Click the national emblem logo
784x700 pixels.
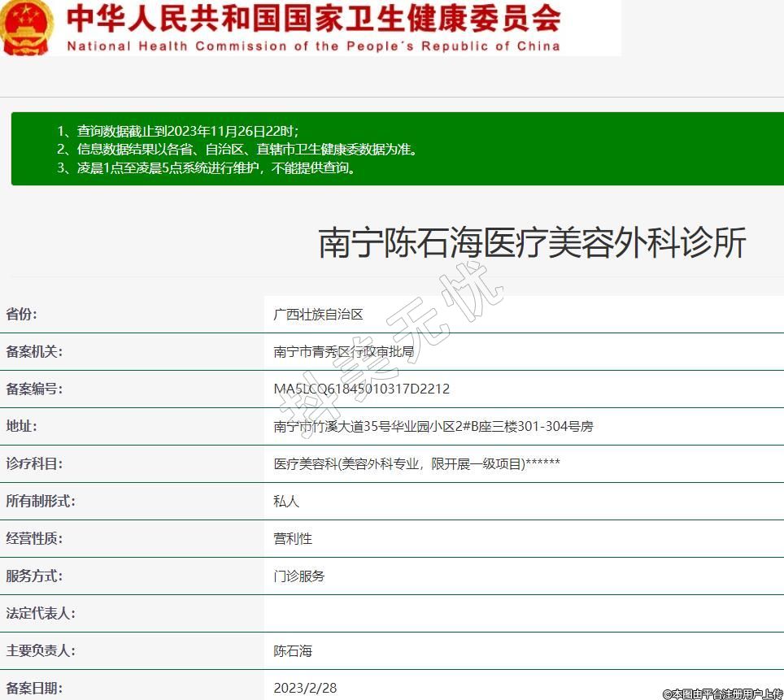pyautogui.click(x=26, y=26)
